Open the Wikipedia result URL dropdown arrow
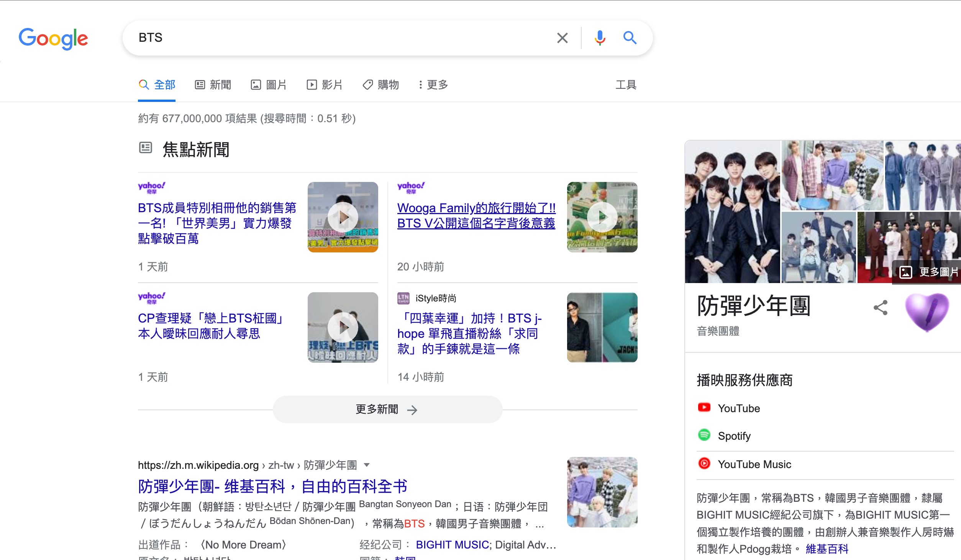The image size is (961, 560). (367, 465)
